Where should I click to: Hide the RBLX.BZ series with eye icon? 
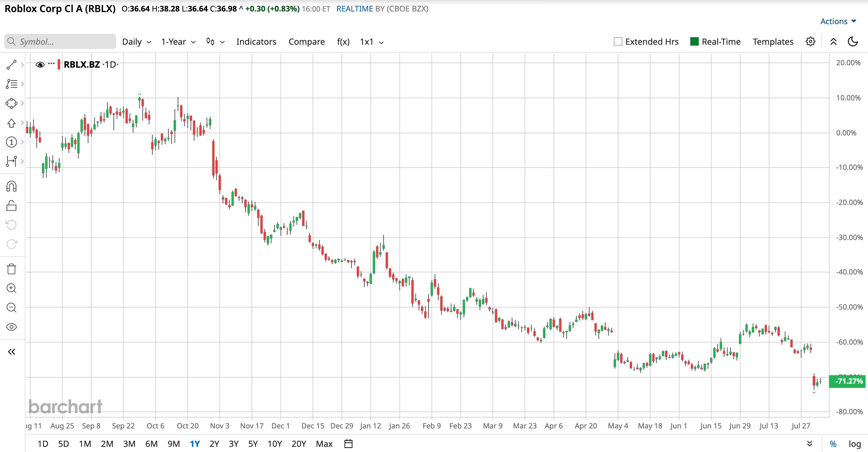(x=40, y=65)
